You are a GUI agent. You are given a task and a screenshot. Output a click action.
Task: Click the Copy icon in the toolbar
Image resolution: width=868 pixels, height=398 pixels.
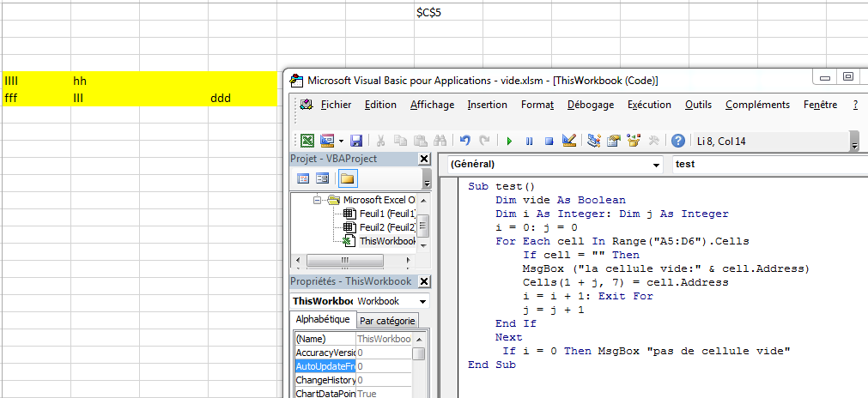[x=401, y=141]
